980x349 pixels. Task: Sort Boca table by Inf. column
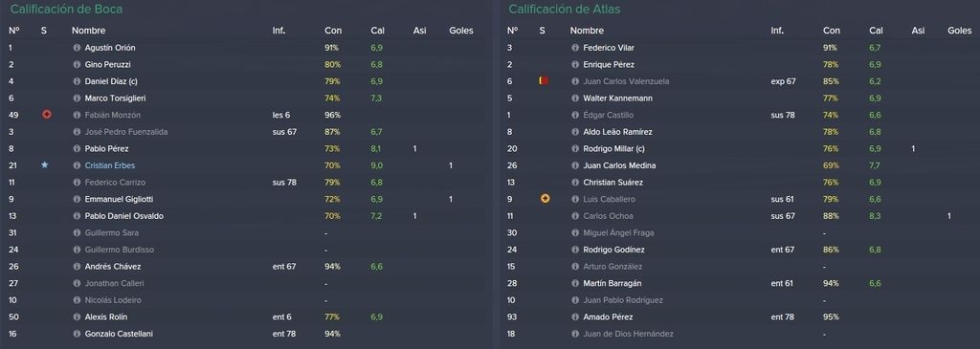(x=278, y=31)
